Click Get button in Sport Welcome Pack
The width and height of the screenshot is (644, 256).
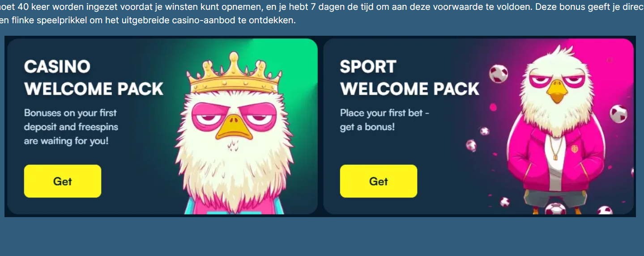(379, 181)
